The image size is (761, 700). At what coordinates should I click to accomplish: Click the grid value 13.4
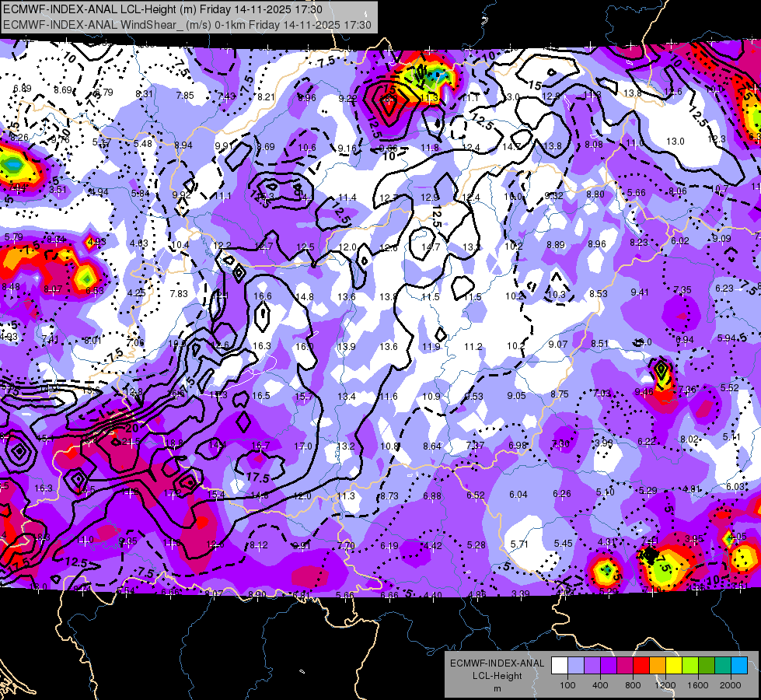(347, 397)
